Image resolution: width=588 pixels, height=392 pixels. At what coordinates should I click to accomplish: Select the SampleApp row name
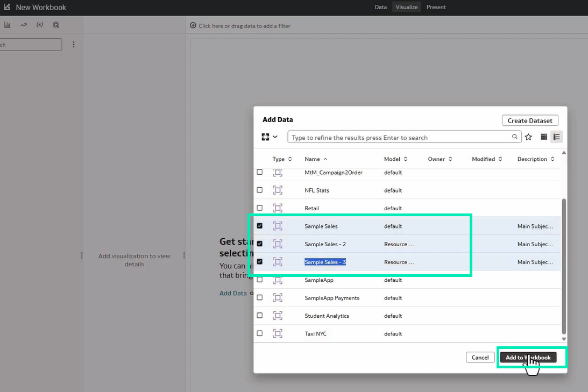point(319,280)
